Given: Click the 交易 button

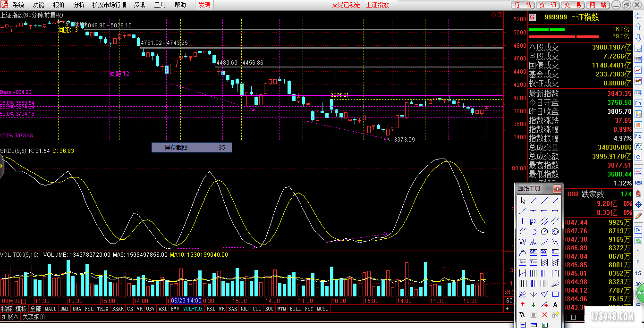Looking at the screenshot, I should [573, 5].
